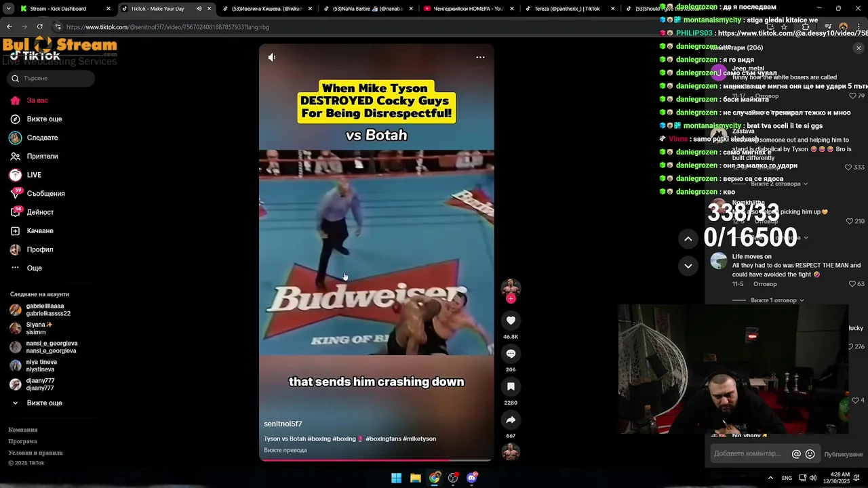Go to previous video with up arrow
This screenshot has height=488, width=868.
[688, 239]
